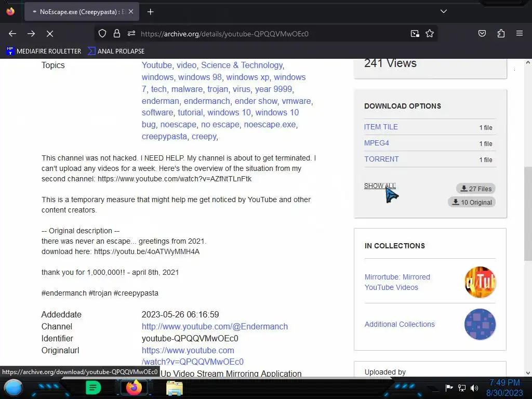Image resolution: width=532 pixels, height=399 pixels.
Task: Open the creepypasta topic link
Action: coord(164,137)
